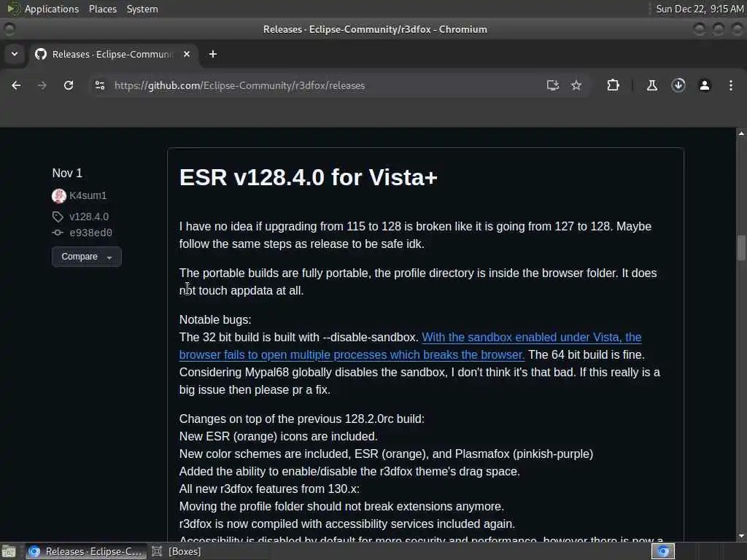Reload the GitHub releases page
747x560 pixels.
point(69,85)
